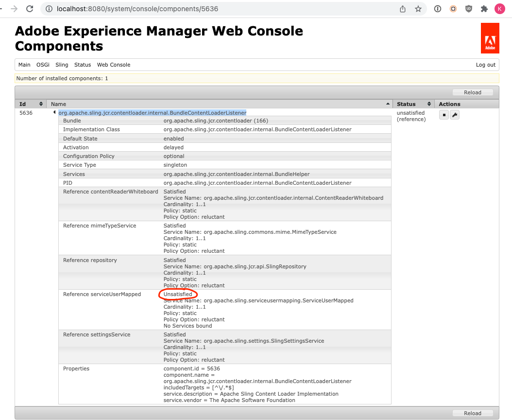Open the Status menu
The height and width of the screenshot is (420, 512).
(83, 65)
